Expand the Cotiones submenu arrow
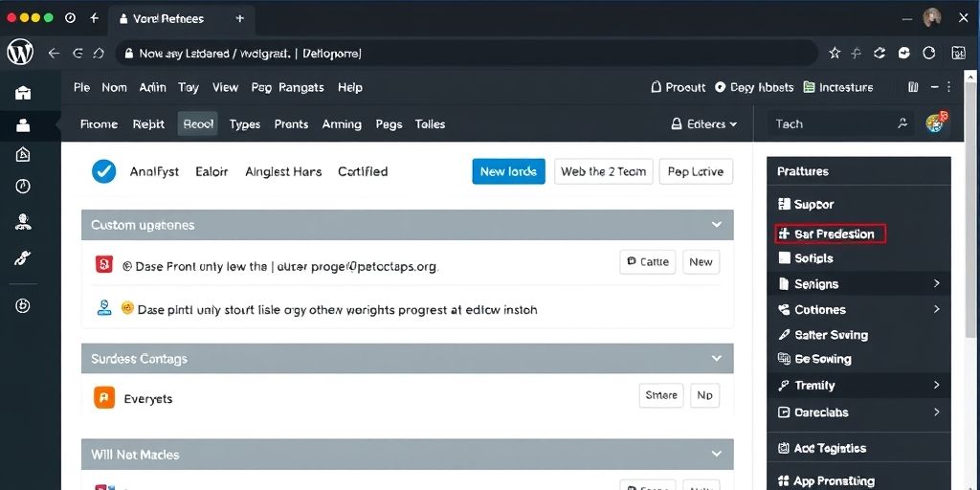 pyautogui.click(x=936, y=309)
